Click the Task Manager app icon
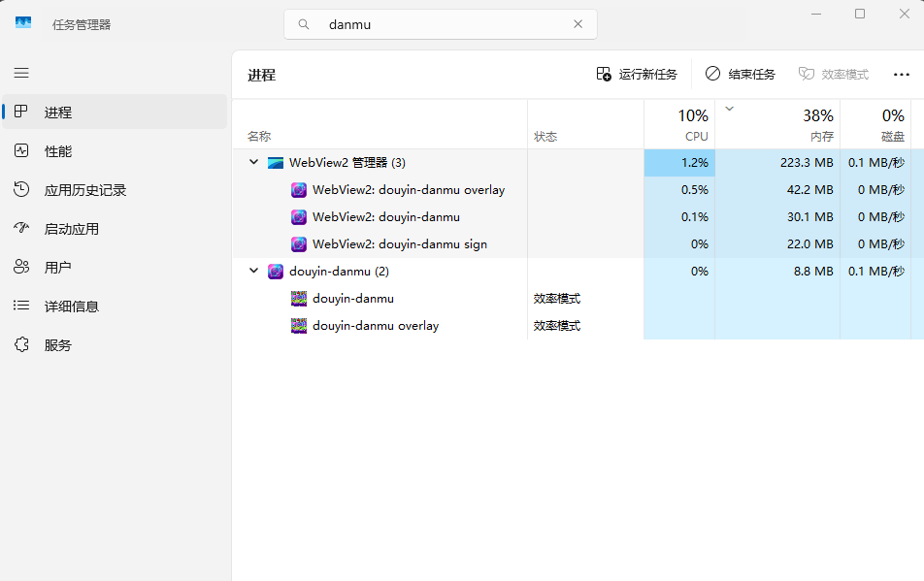The width and height of the screenshot is (924, 581). pyautogui.click(x=23, y=23)
